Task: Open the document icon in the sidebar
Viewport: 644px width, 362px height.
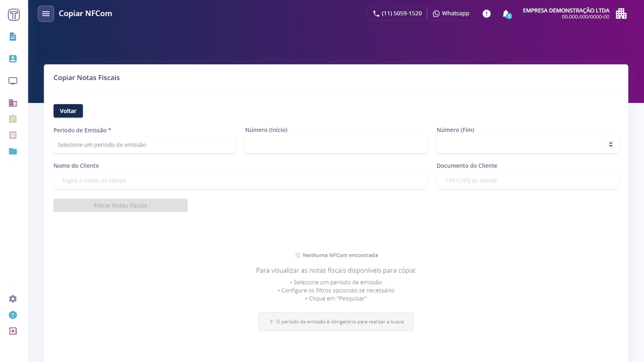Action: pos(13,37)
